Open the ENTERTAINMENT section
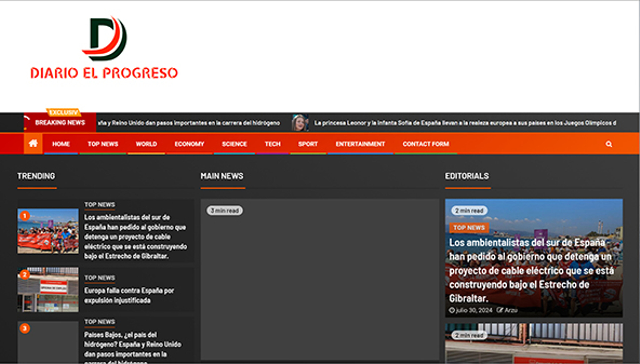This screenshot has width=640, height=364. [x=360, y=144]
